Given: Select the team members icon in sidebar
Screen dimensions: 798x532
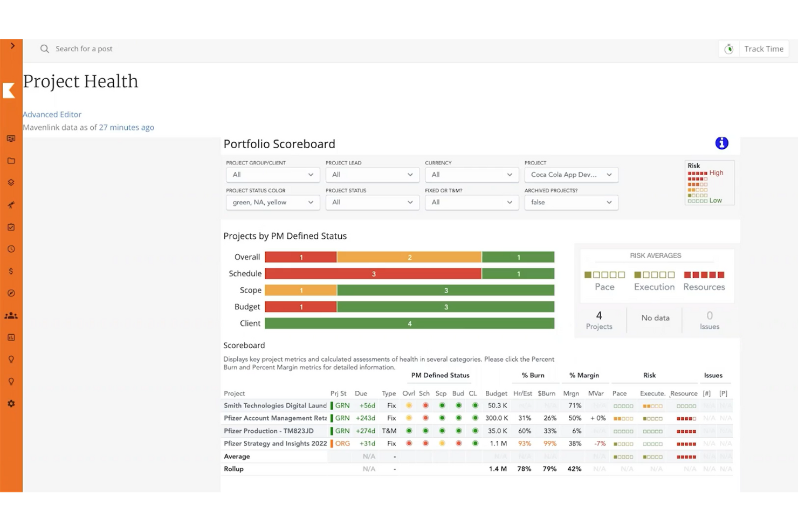Looking at the screenshot, I should click(x=11, y=315).
